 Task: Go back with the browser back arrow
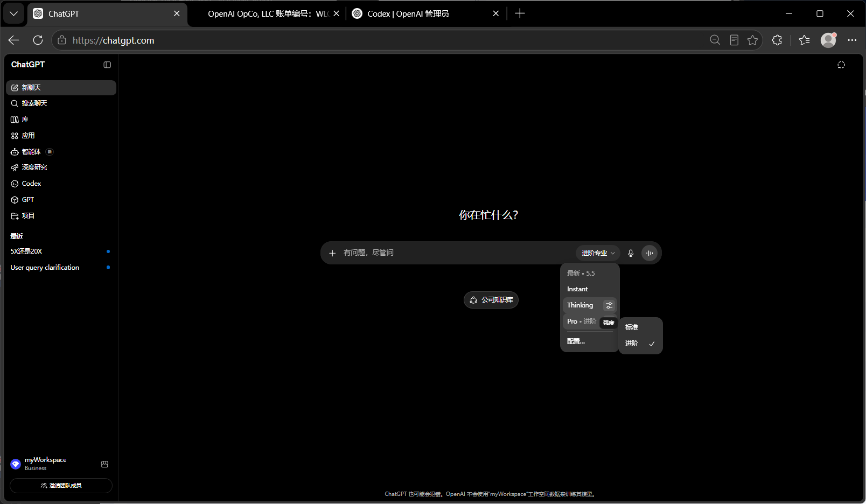pos(14,40)
